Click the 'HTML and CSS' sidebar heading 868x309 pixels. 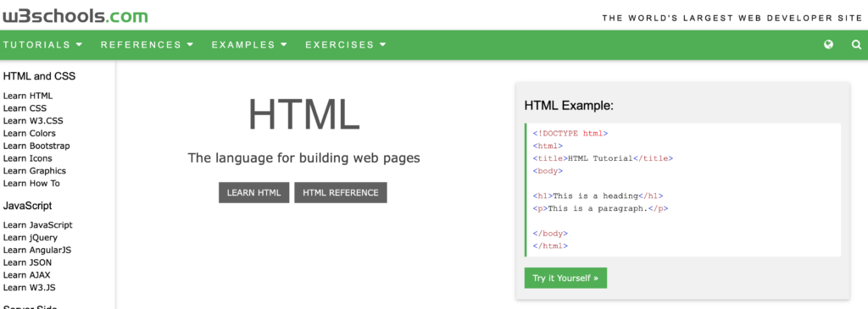pyautogui.click(x=39, y=76)
